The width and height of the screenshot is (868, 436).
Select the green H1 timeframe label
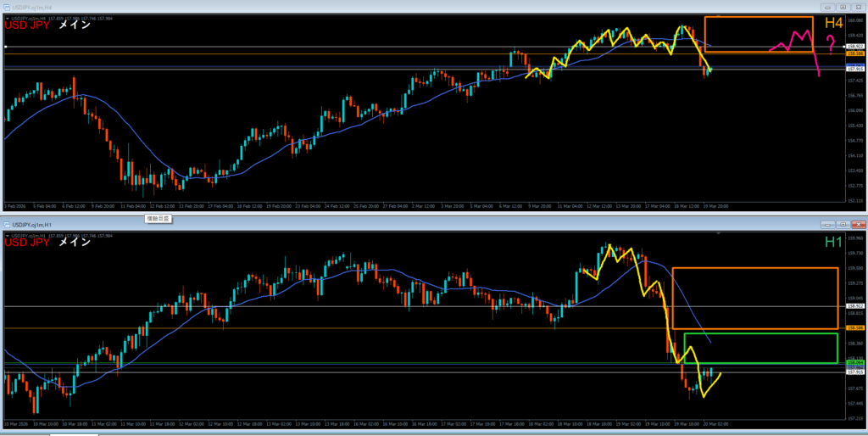(x=835, y=243)
